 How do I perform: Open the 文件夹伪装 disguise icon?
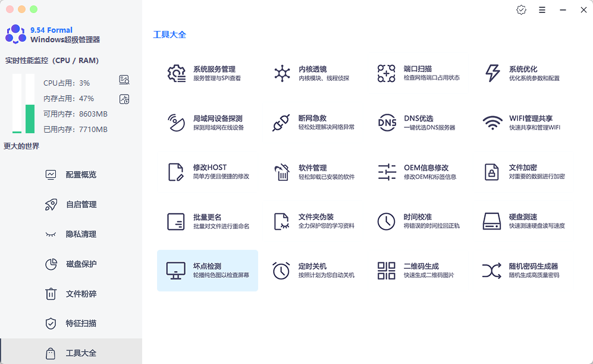282,221
